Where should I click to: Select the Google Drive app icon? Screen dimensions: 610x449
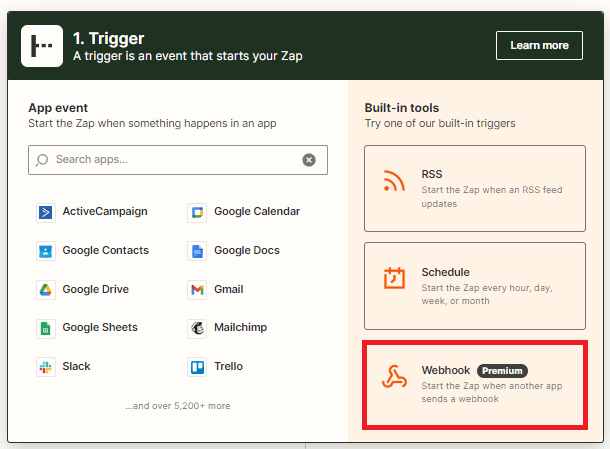point(46,290)
